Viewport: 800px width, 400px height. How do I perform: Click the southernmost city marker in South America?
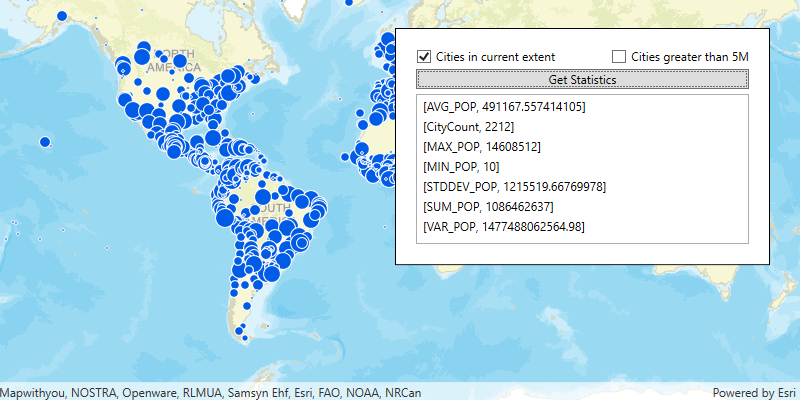242,336
